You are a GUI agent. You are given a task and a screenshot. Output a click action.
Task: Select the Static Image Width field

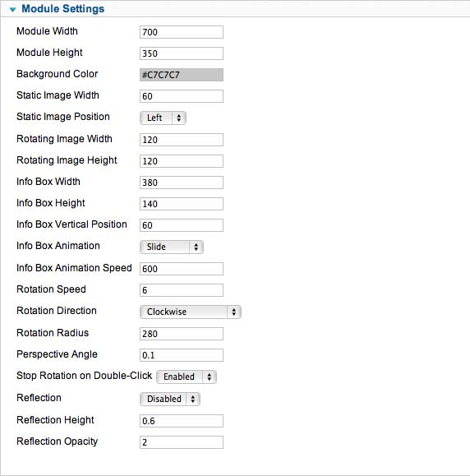182,96
